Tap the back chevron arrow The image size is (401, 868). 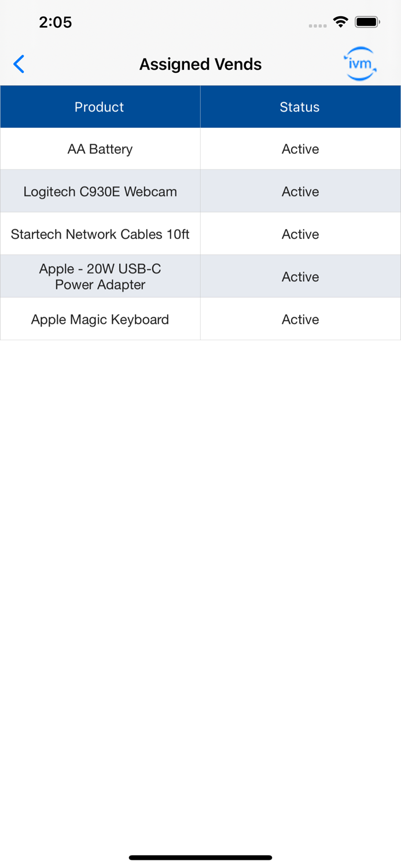(19, 64)
